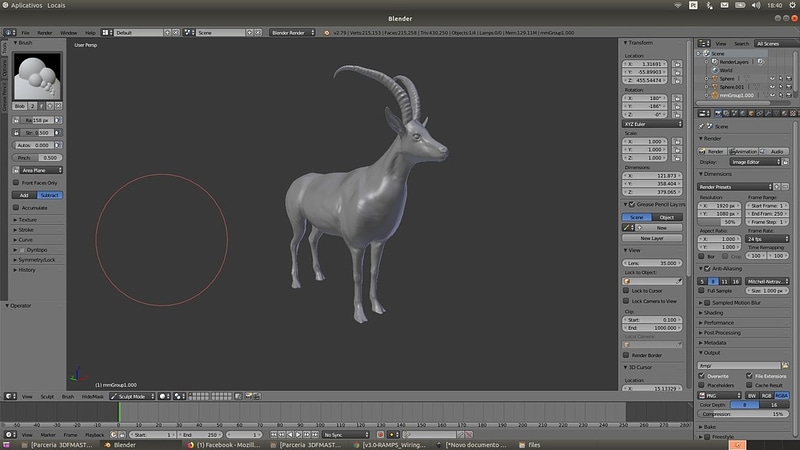Toggle visibility eye for Sphere.001
The image size is (800, 450).
click(x=772, y=87)
